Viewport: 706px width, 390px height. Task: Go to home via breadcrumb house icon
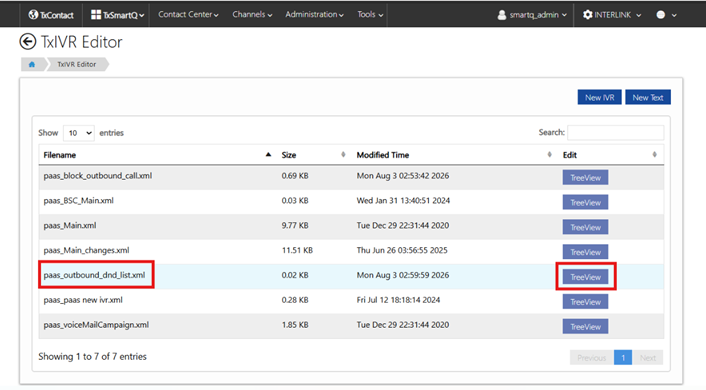[x=32, y=64]
